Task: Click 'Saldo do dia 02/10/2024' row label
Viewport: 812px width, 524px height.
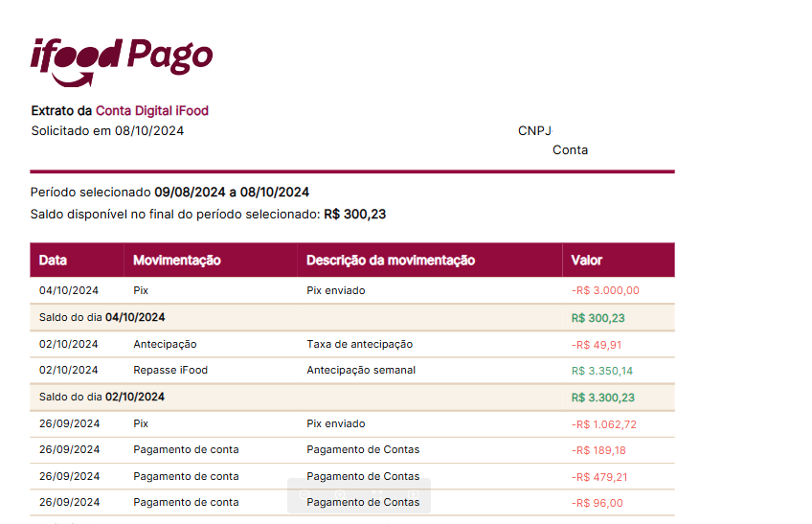Action: [x=102, y=397]
